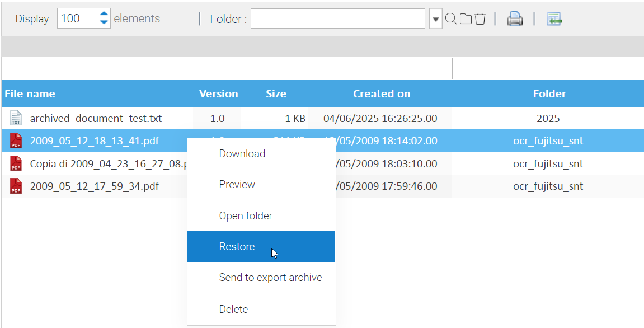Click the export archive icon with green arrow
The image size is (644, 328).
(554, 19)
